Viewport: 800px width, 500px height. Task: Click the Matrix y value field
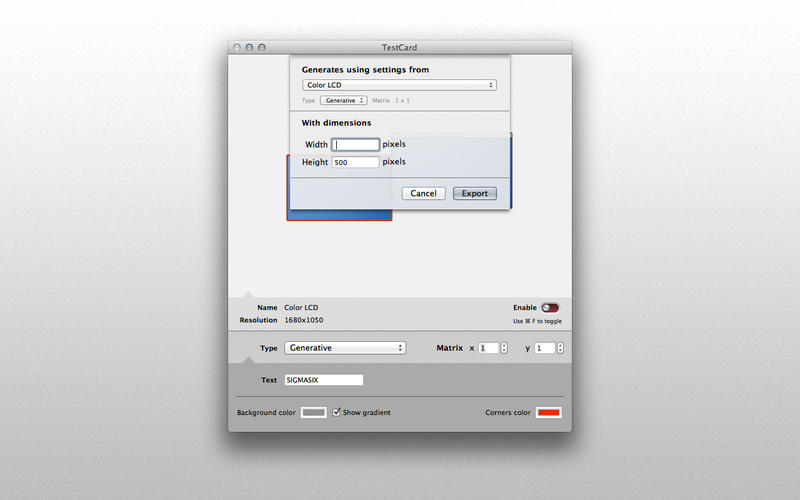point(544,348)
